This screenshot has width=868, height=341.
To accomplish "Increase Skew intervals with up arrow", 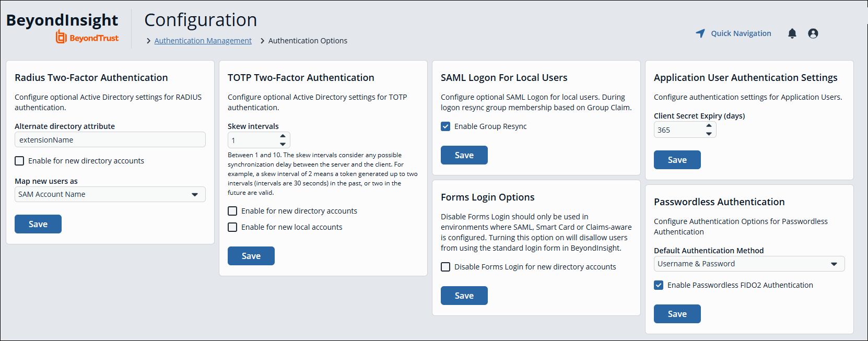I will [283, 136].
